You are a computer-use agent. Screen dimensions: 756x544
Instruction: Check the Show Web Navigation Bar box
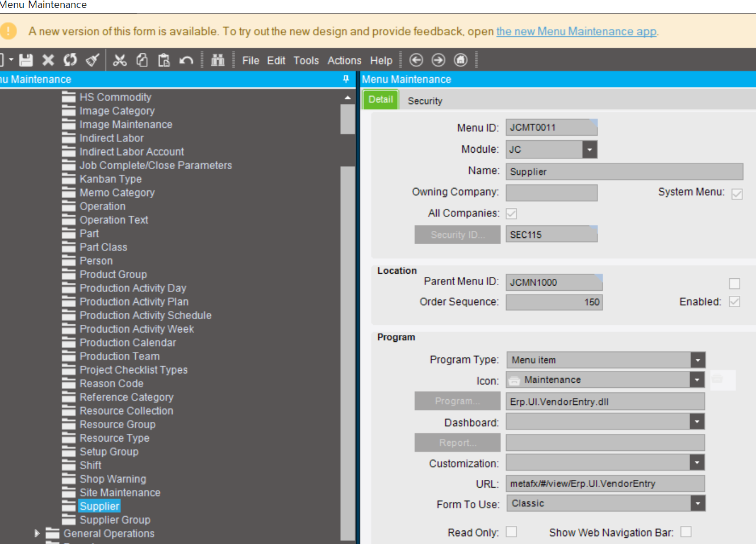pyautogui.click(x=686, y=532)
